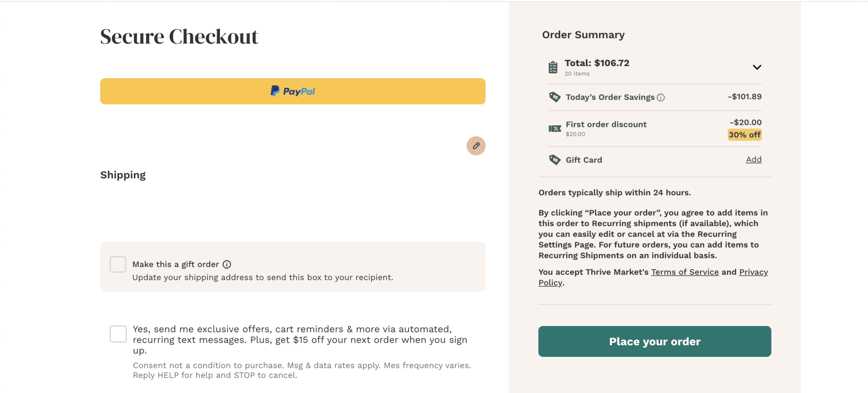Click the Shipping section heading

(123, 175)
